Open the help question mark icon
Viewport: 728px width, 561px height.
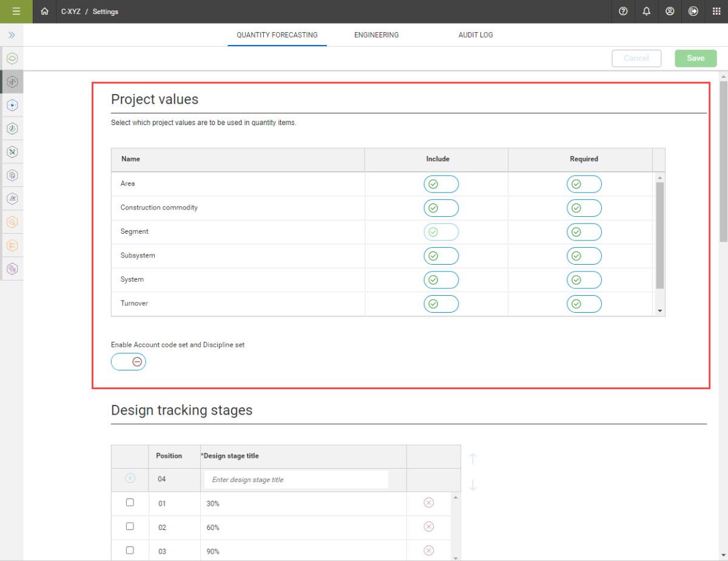click(622, 12)
